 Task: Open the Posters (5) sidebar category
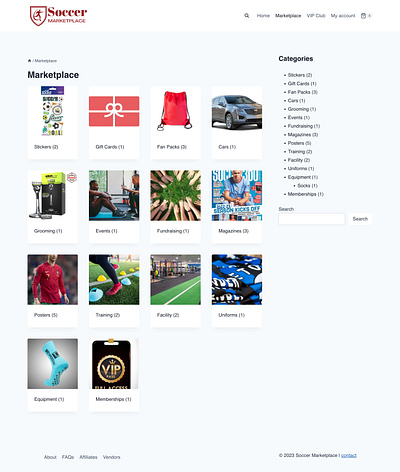pyautogui.click(x=299, y=143)
